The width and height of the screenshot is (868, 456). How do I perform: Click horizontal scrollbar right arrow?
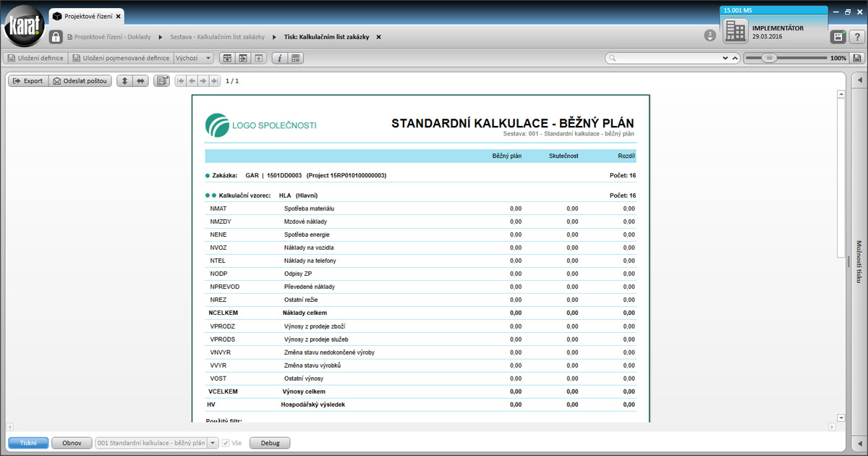pos(833,427)
